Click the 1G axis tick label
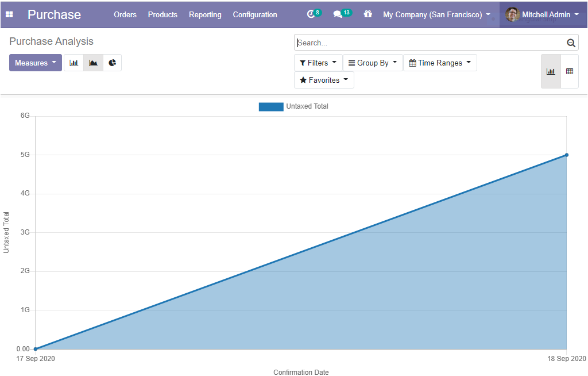This screenshot has width=588, height=376. [25, 310]
